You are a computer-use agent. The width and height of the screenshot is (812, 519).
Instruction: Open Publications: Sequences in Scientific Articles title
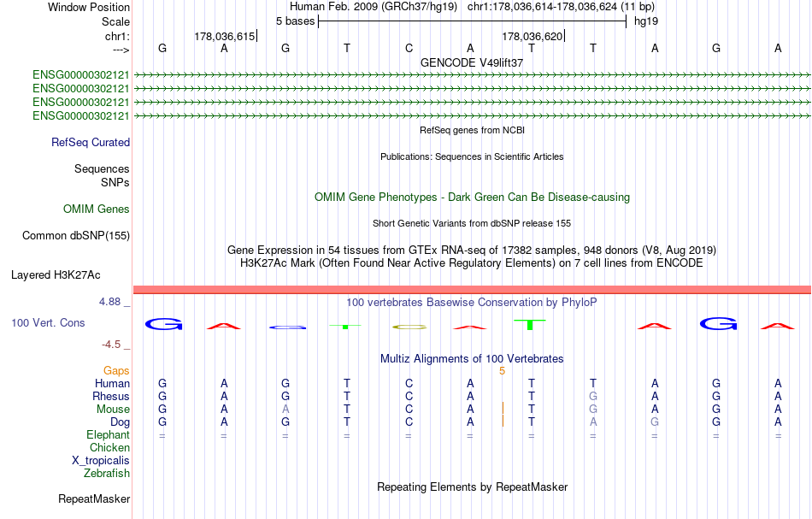pos(472,157)
